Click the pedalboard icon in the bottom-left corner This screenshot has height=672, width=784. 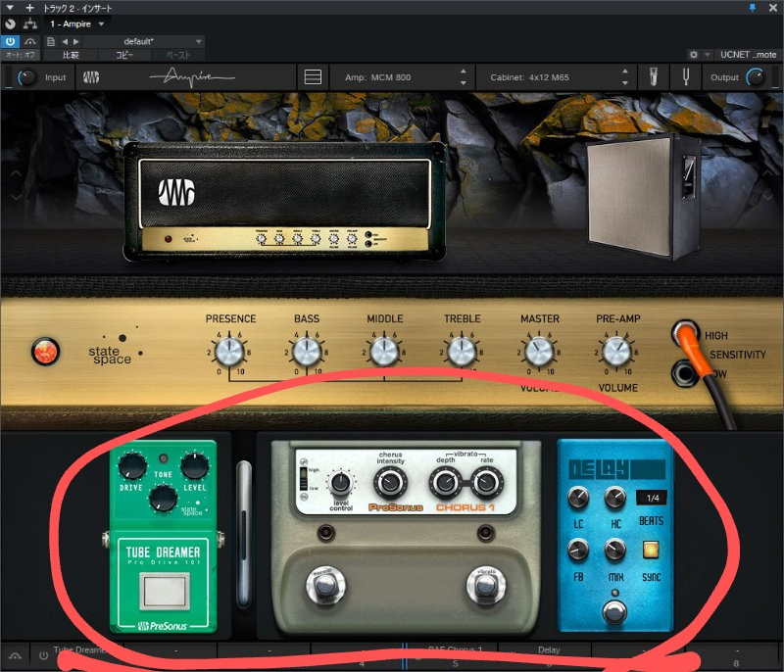tap(15, 655)
